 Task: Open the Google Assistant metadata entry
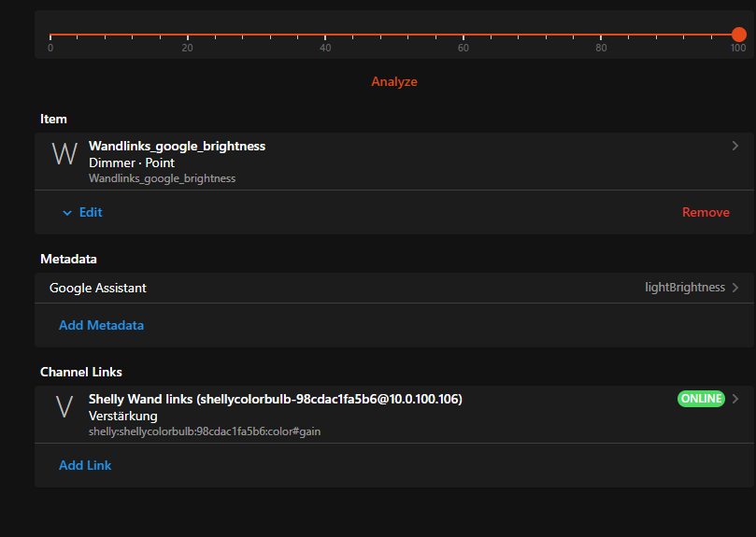click(x=394, y=288)
